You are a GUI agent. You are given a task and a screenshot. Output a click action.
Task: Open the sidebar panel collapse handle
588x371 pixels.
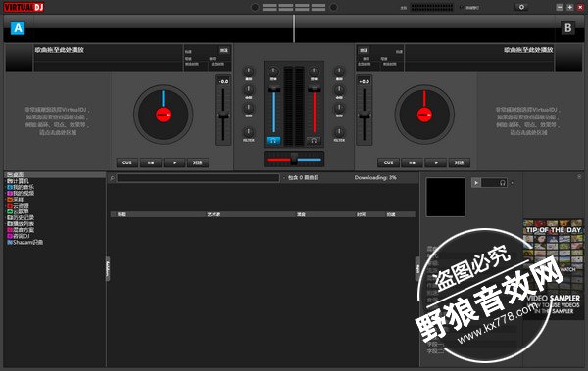[108, 268]
